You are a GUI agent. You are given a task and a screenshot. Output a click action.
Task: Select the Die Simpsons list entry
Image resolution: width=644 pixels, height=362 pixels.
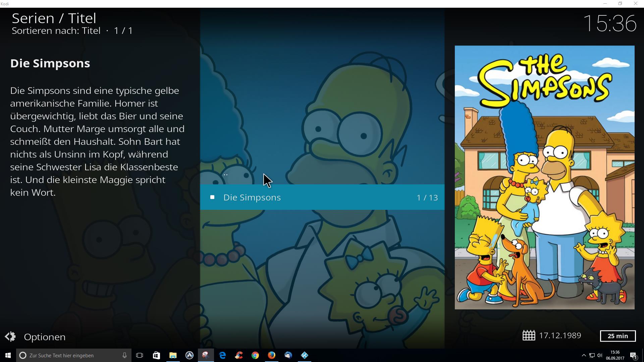pos(322,197)
